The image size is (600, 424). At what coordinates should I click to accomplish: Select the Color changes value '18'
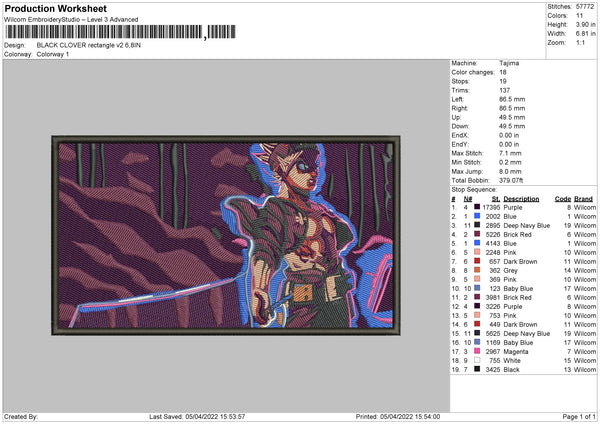[503, 72]
